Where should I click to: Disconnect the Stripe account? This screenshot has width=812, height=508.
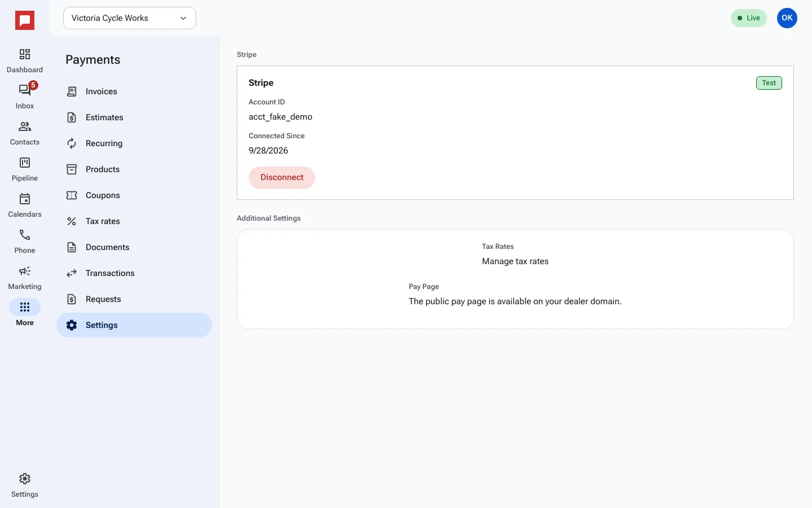click(x=282, y=177)
